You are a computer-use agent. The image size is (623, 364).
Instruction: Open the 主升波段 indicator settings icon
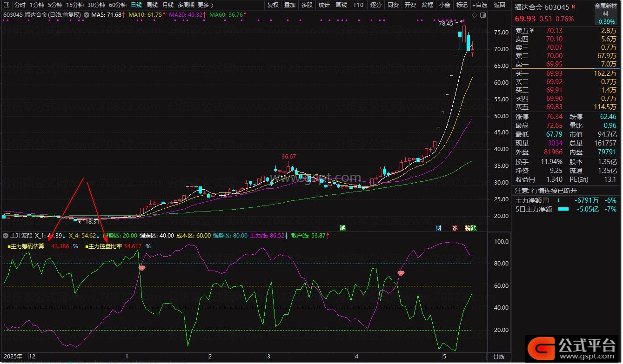6,236
